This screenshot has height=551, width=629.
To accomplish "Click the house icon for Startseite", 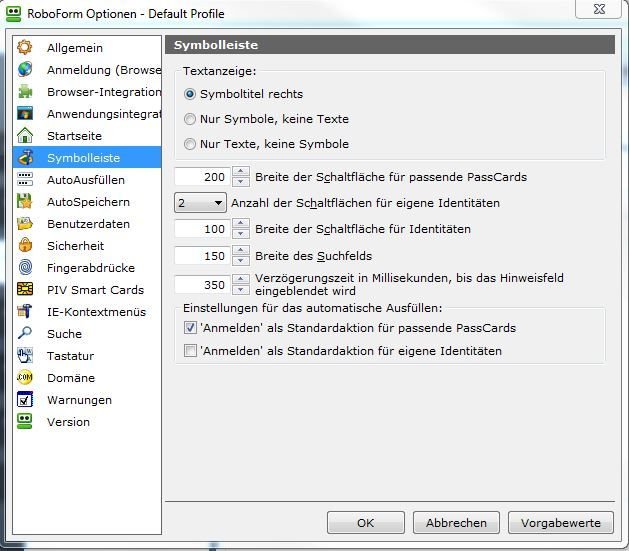I will pos(25,136).
